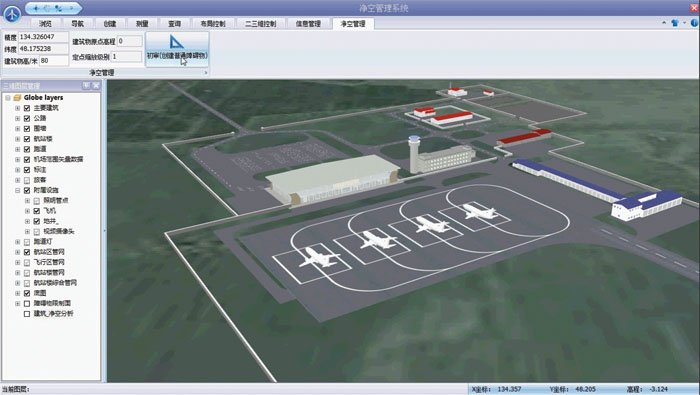Select the 机场范围矢量数据 layer name

point(58,159)
